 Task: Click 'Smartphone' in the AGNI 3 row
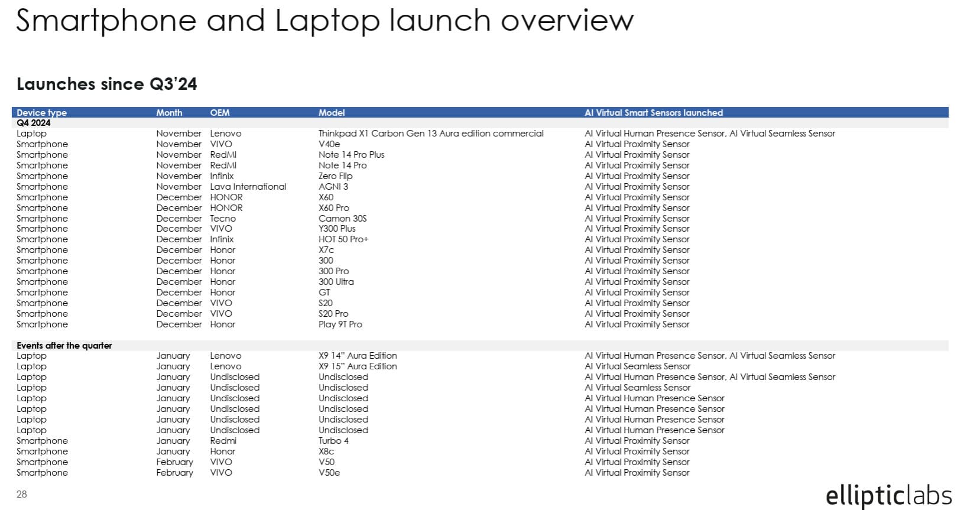(42, 187)
